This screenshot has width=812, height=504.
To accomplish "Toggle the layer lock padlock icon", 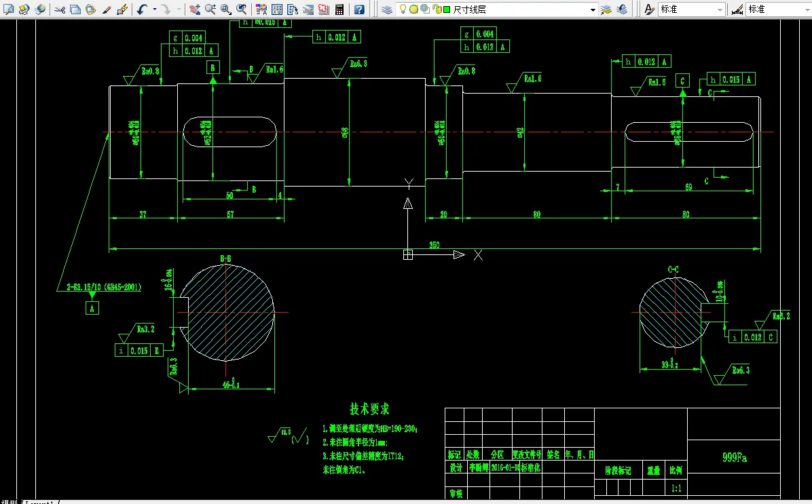I will pyautogui.click(x=437, y=9).
